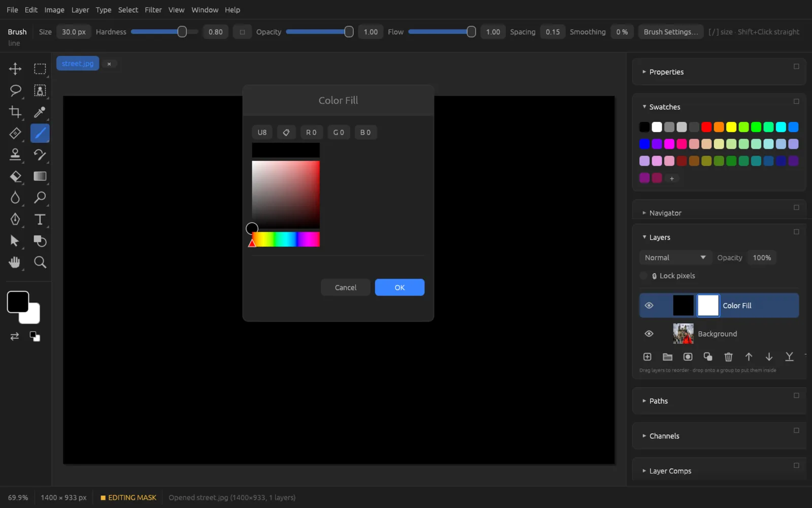Move layer up with arrow icon

coord(749,357)
